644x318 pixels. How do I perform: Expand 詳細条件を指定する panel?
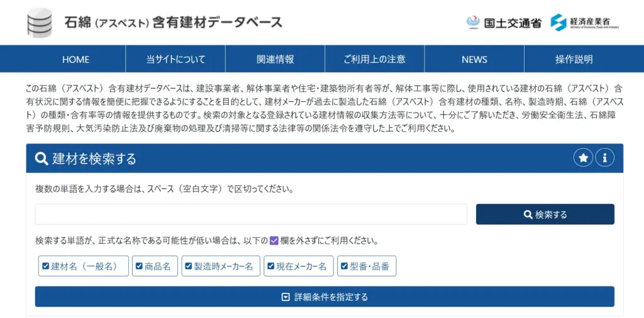325,297
